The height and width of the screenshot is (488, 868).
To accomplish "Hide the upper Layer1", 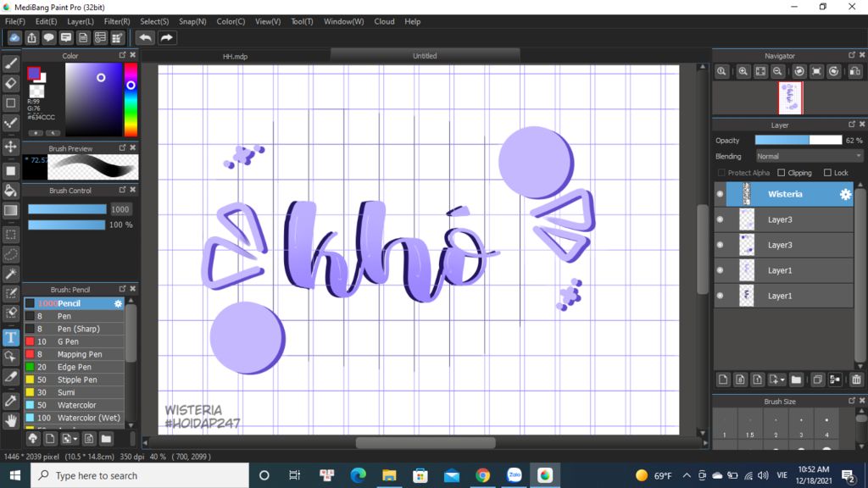I will point(720,270).
